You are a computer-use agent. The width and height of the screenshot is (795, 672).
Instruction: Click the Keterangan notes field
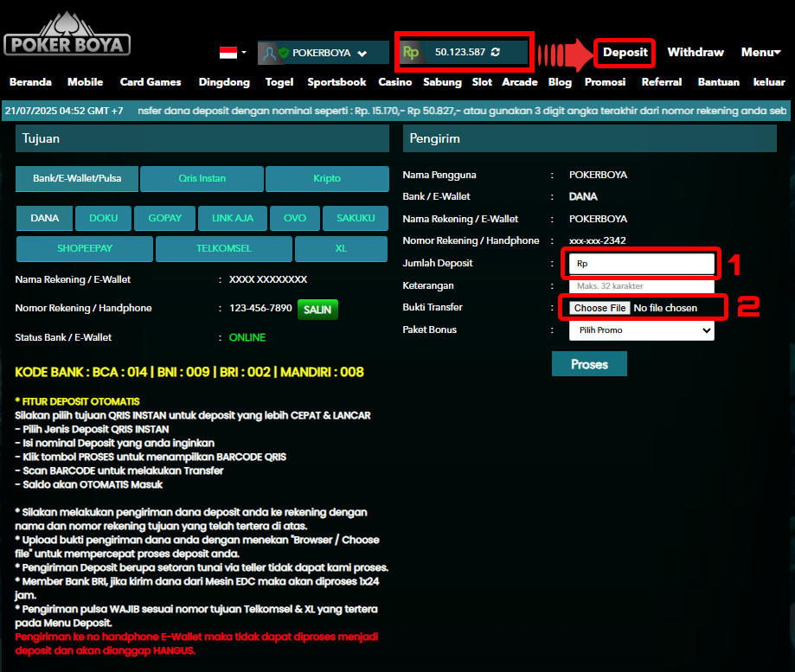click(641, 285)
